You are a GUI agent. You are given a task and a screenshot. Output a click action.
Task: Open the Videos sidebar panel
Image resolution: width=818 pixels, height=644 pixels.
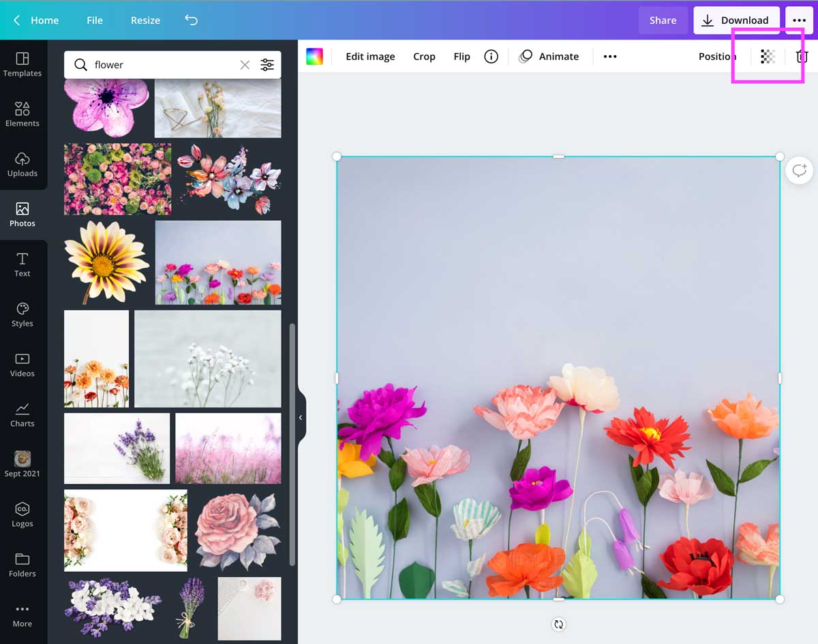point(22,364)
